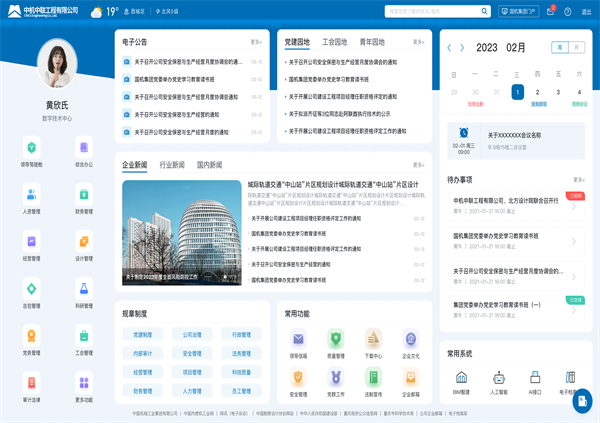Open 更多 in 党建园地 panel
This screenshot has width=600, height=423.
(x=419, y=42)
